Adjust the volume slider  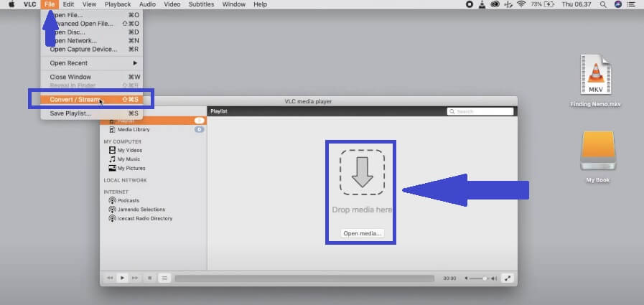click(x=480, y=278)
